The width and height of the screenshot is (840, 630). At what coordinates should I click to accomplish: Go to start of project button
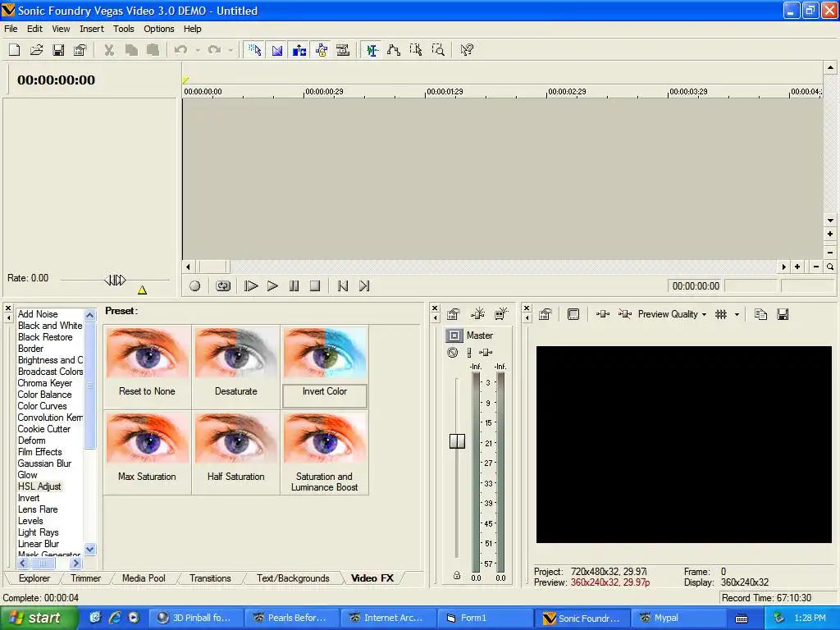click(343, 286)
